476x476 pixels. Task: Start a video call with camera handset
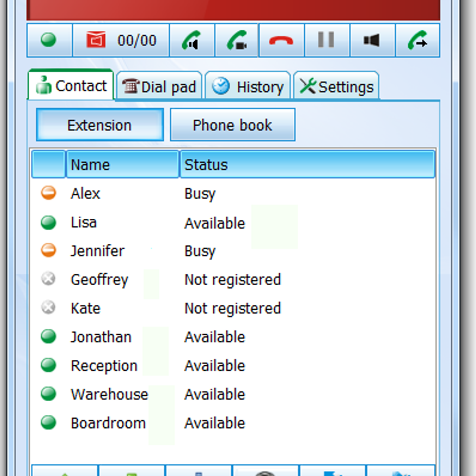(x=237, y=40)
